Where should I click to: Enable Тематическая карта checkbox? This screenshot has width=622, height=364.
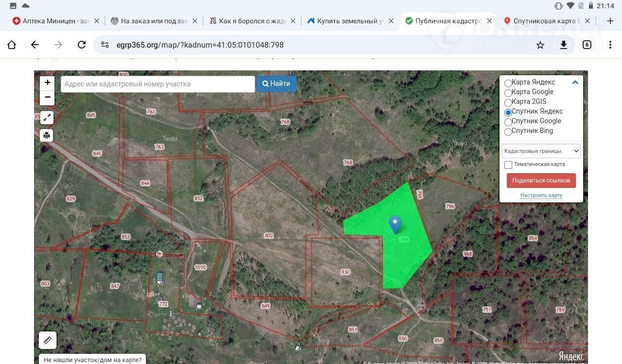[x=508, y=165]
